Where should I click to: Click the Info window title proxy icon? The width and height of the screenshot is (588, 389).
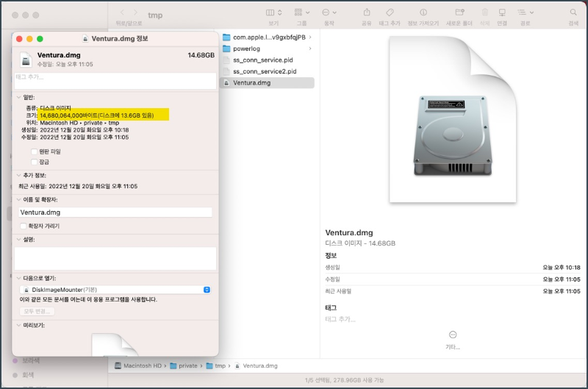85,39
